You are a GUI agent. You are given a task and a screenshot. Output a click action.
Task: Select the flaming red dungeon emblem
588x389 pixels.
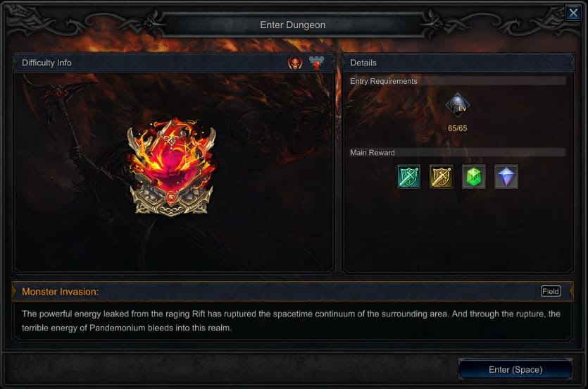pos(172,168)
